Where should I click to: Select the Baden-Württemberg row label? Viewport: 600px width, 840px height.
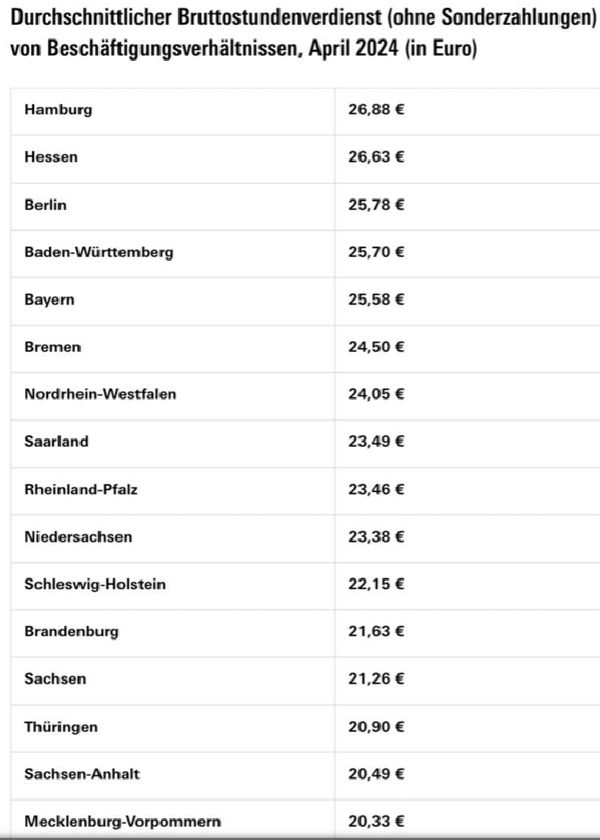(99, 252)
